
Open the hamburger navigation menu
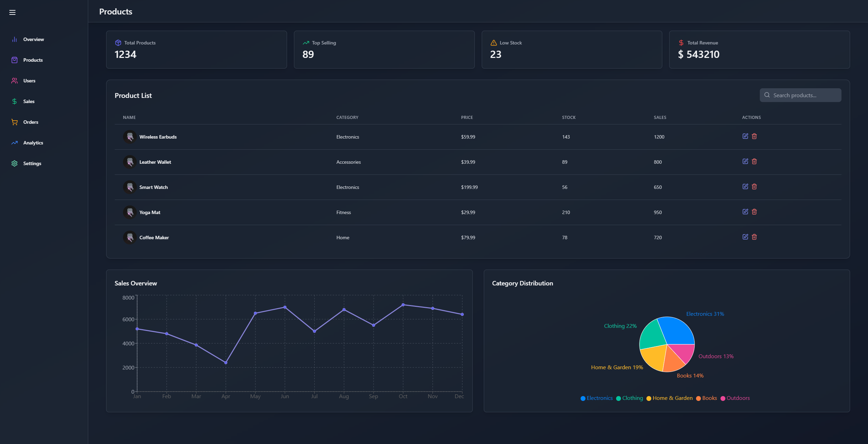pyautogui.click(x=12, y=12)
